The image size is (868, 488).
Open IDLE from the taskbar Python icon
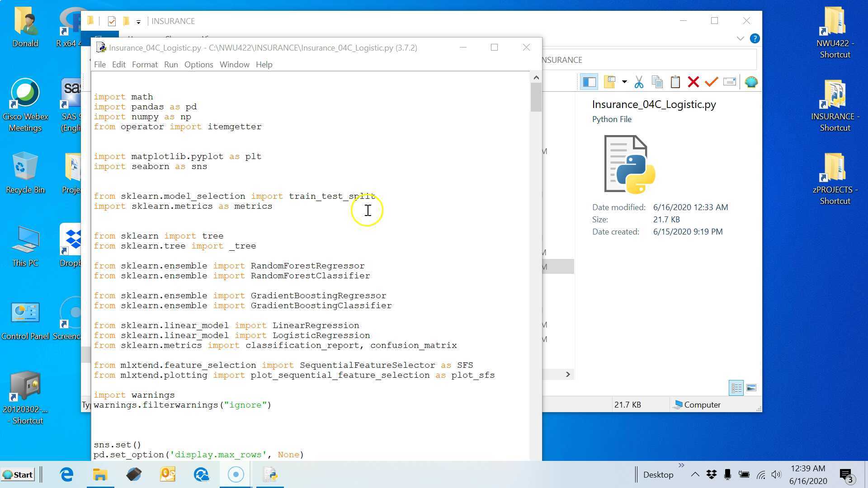pos(270,474)
